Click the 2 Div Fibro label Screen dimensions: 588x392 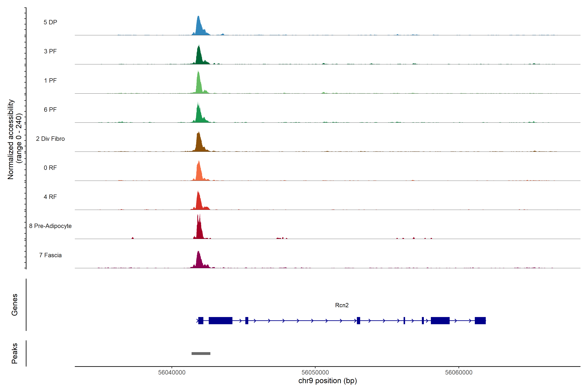click(50, 139)
